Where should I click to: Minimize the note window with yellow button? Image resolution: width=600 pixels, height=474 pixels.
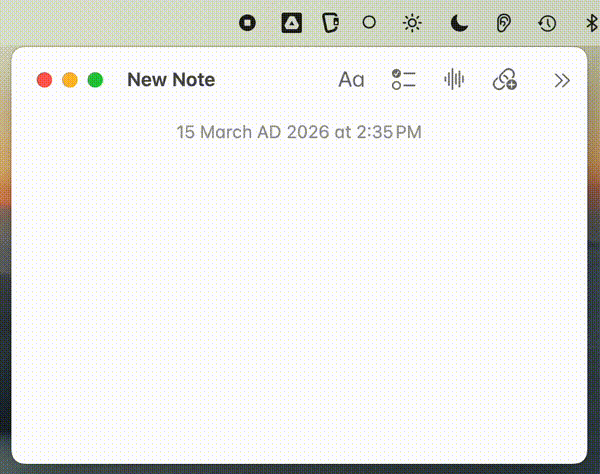tap(70, 80)
